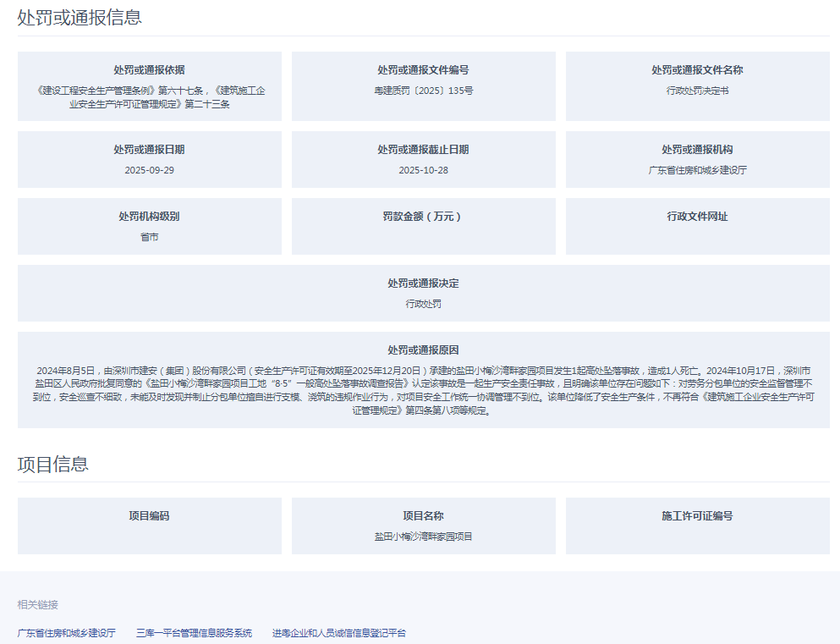The image size is (840, 644).
Task: Click the 相关链接 footer label
Action: pos(38,605)
